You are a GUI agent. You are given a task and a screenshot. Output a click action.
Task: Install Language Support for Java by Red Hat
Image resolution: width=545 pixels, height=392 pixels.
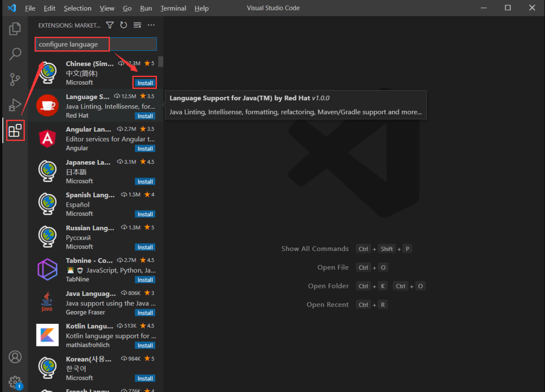click(145, 116)
